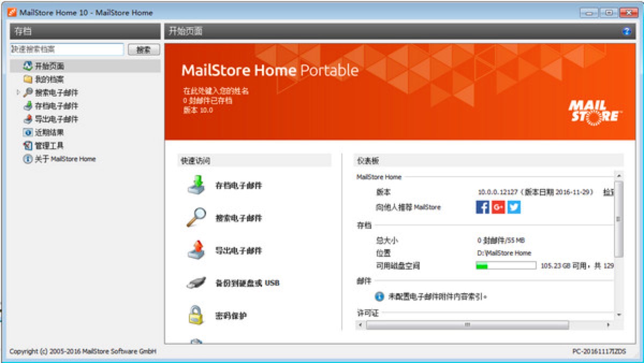Click the large archive email green-arrow icon
Image resolution: width=644 pixels, height=363 pixels.
pos(196,185)
